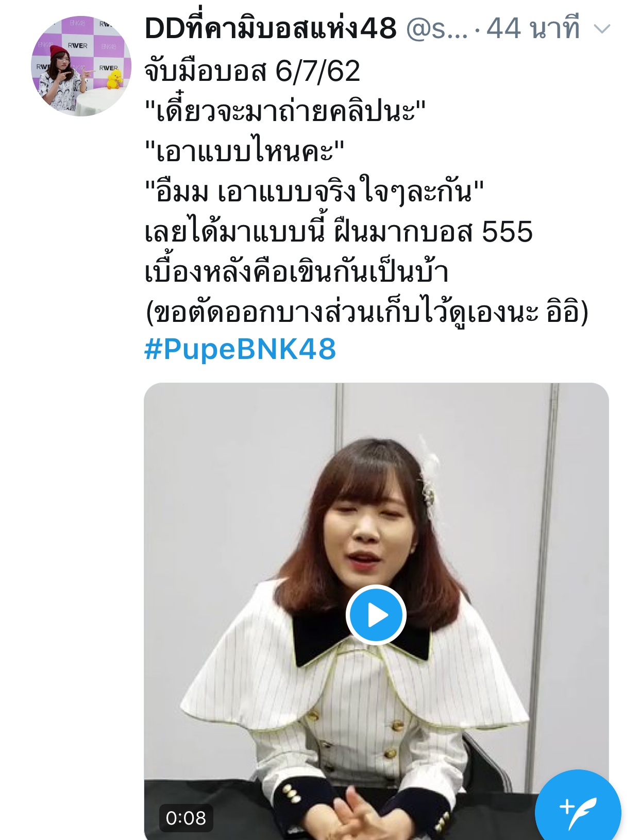Image resolution: width=640 pixels, height=840 pixels.
Task: Open the #PupeBNK48 hashtag link
Action: coord(240,349)
